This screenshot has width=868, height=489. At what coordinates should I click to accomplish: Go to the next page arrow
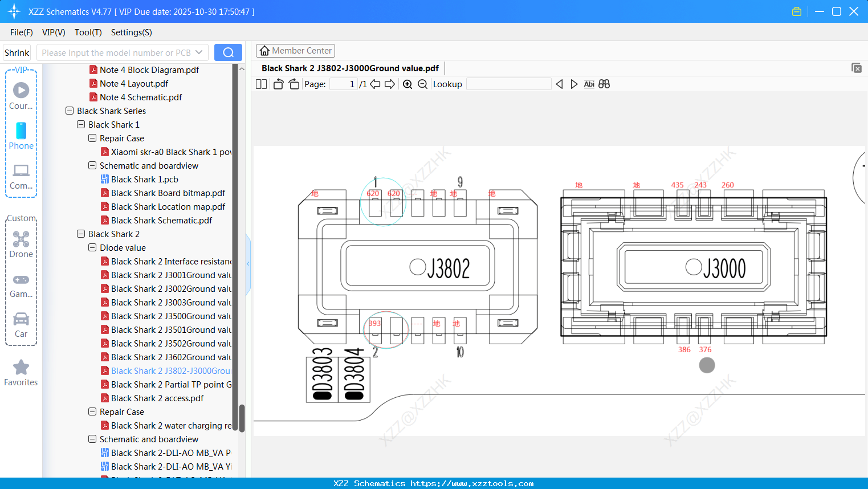point(390,84)
